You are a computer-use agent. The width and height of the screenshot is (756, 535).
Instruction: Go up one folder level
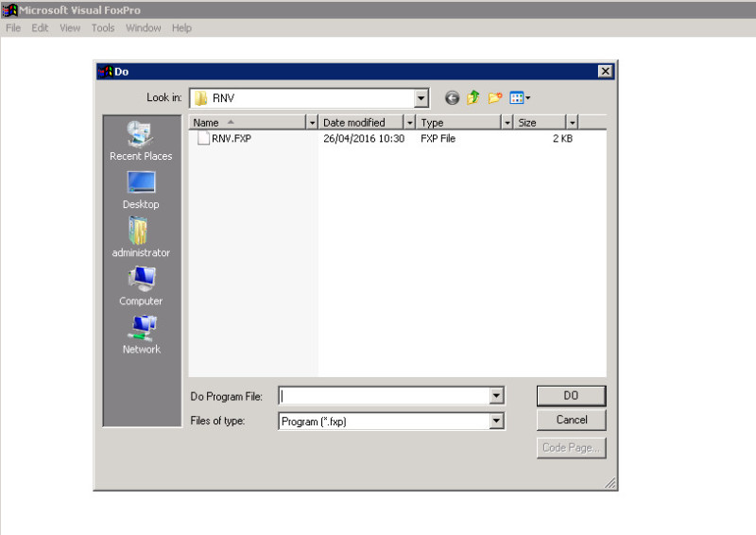point(473,98)
